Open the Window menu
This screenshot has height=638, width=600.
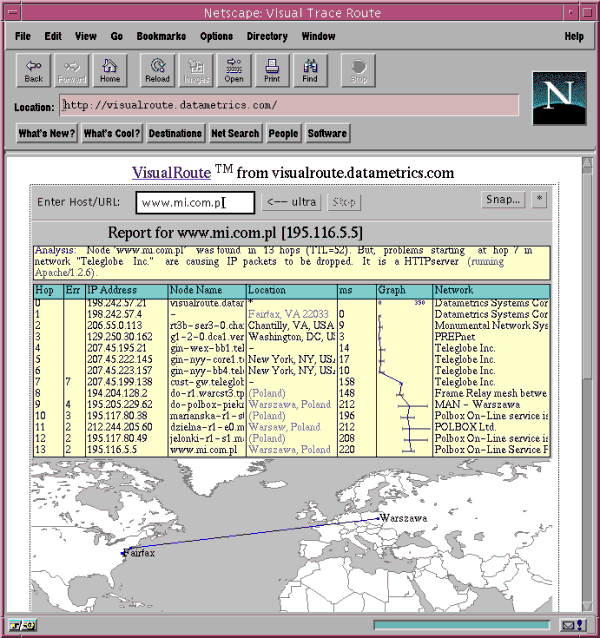click(319, 36)
